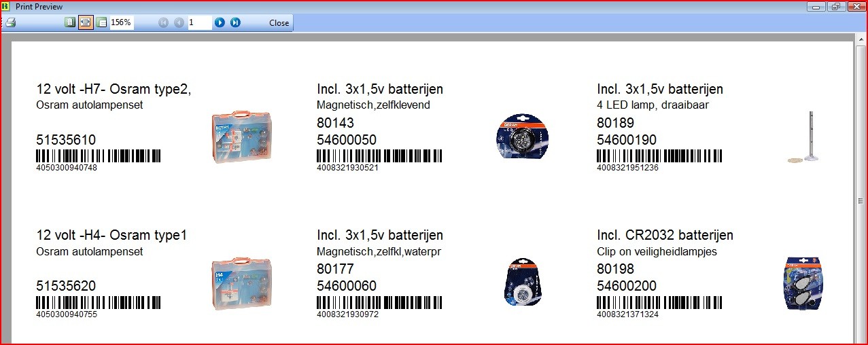Click barcode number 4008321371324

(x=627, y=314)
